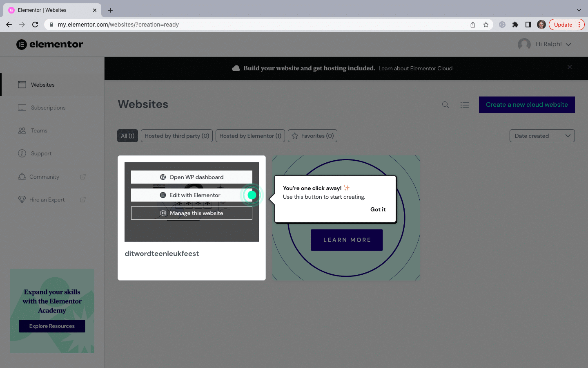This screenshot has width=588, height=368.
Task: Reload the page
Action: click(35, 25)
